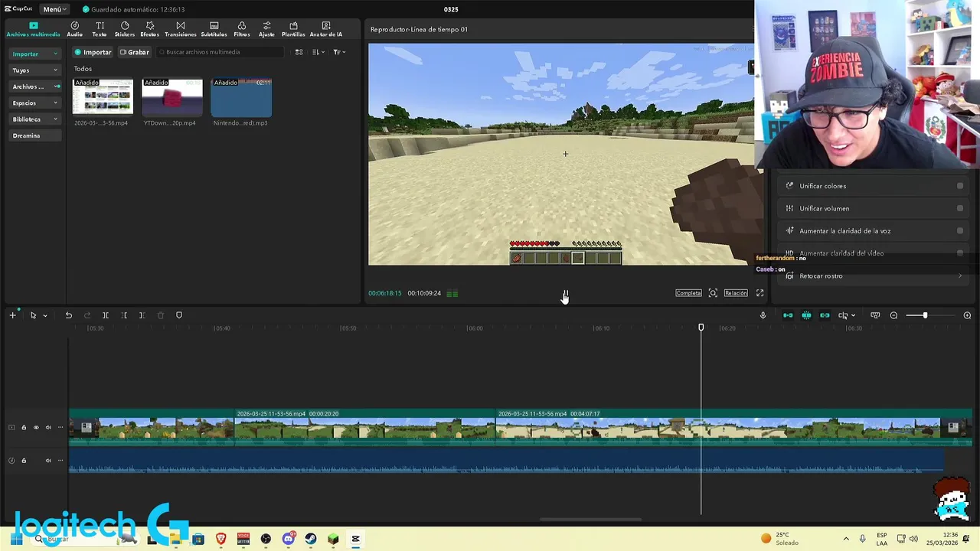Toggle linkage icon on the timeline

825,315
